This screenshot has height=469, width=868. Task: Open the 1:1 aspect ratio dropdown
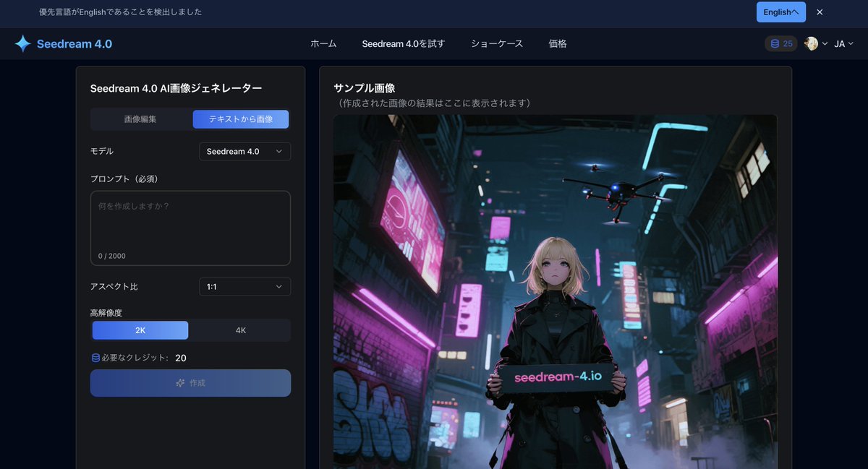pos(245,287)
